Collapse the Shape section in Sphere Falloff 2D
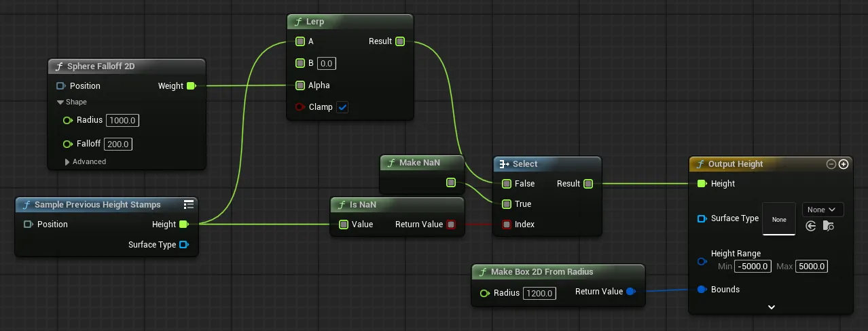Viewport: 868px width, 331px height. 60,102
